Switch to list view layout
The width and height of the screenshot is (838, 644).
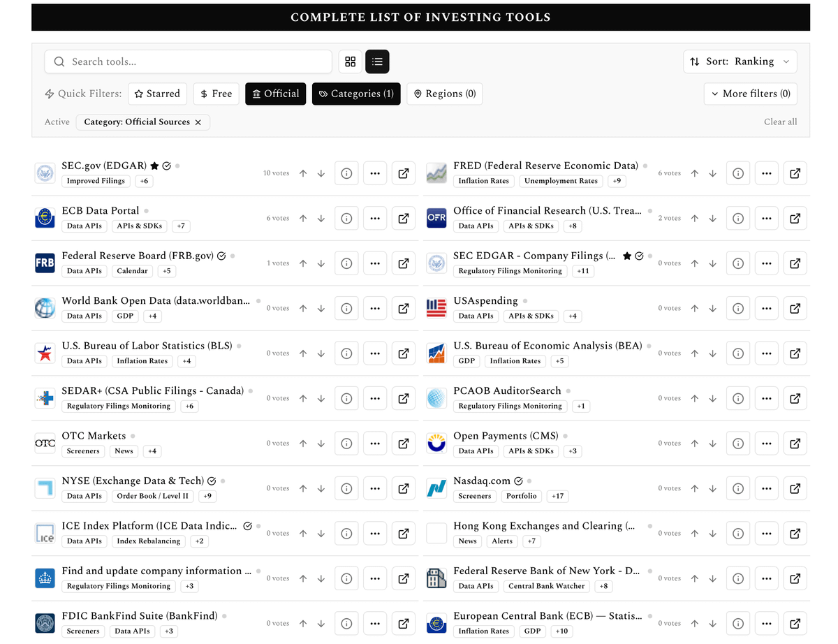point(377,61)
